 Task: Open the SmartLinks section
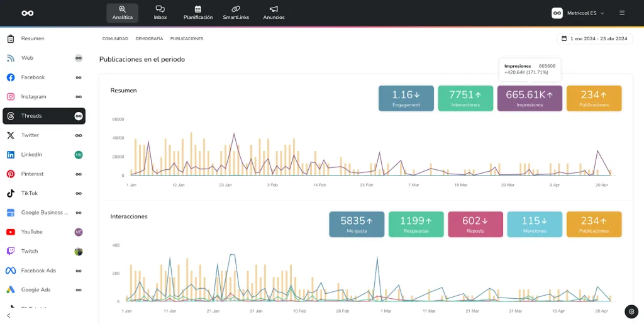[236, 13]
